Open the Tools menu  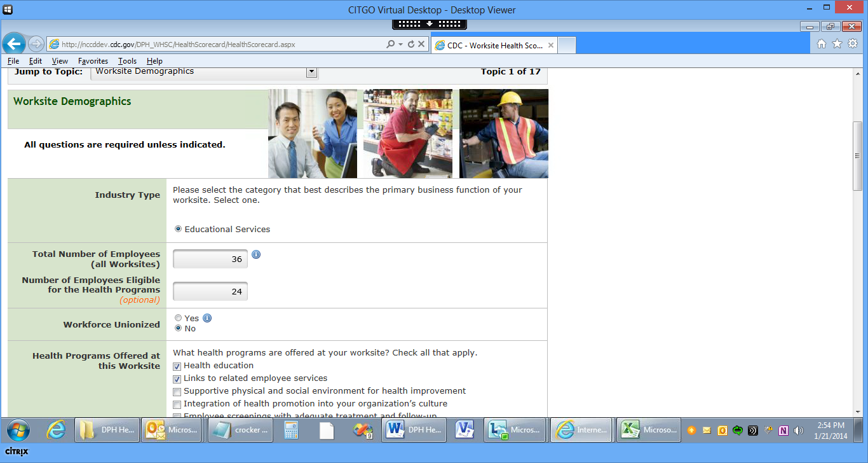tap(128, 61)
